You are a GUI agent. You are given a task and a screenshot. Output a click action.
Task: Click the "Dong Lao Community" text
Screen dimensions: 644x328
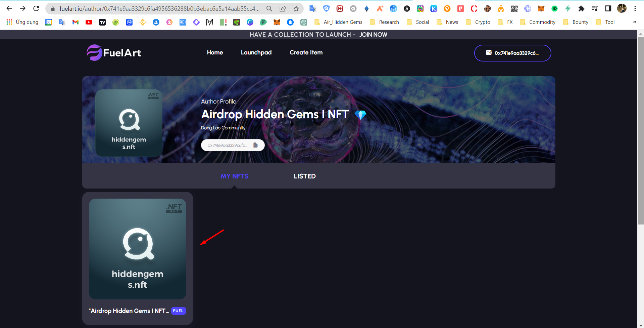pyautogui.click(x=223, y=128)
